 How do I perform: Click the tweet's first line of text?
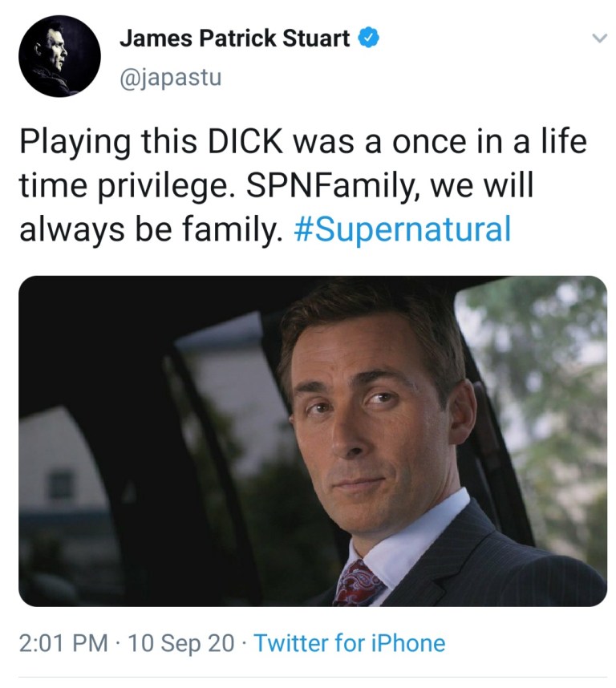pos(303,143)
